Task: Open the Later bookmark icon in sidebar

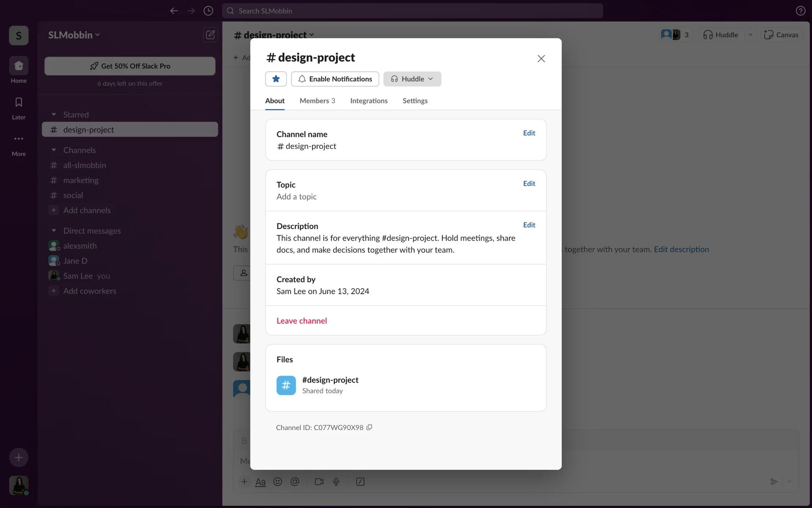Action: 19,102
